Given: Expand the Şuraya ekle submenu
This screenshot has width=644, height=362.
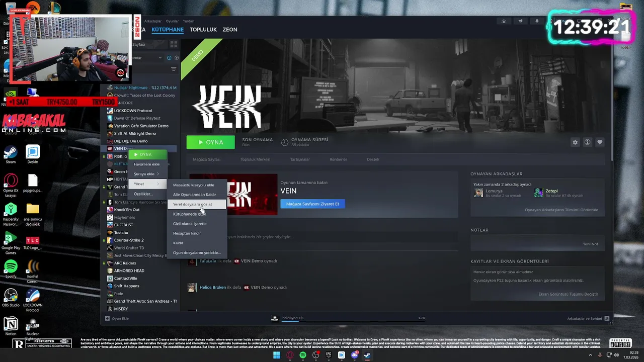Looking at the screenshot, I should pyautogui.click(x=147, y=174).
